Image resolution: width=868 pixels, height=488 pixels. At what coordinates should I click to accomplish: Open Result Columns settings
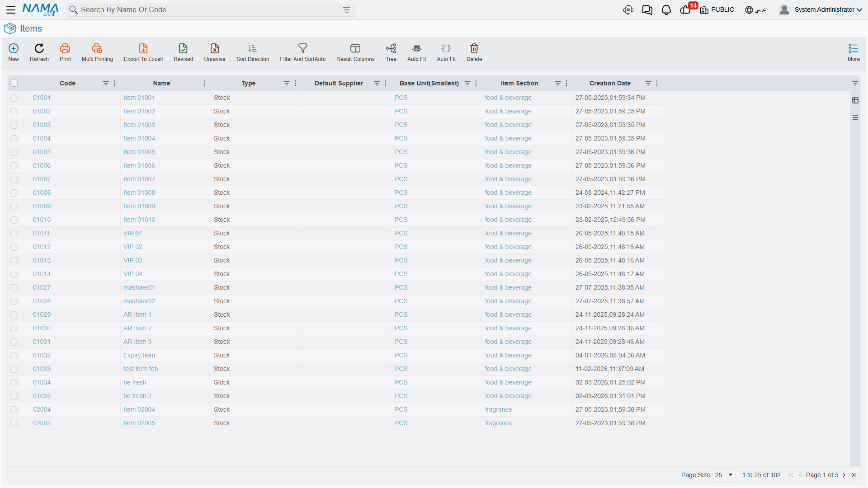(355, 52)
